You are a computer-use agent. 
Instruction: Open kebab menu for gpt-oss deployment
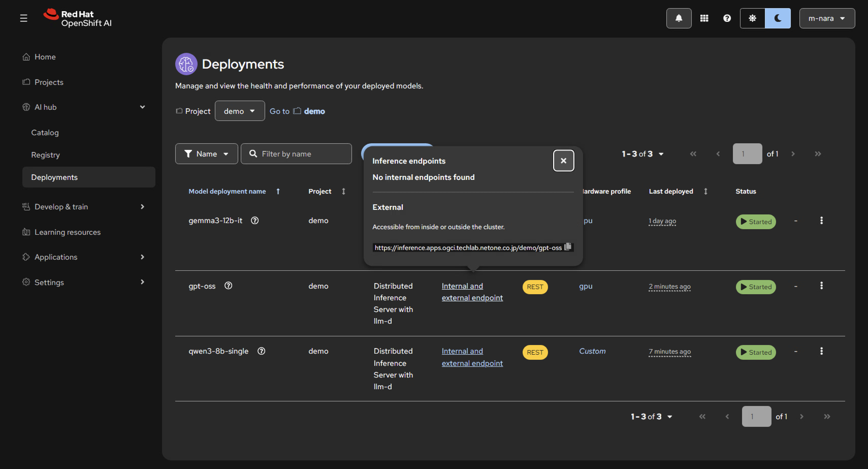(x=821, y=286)
